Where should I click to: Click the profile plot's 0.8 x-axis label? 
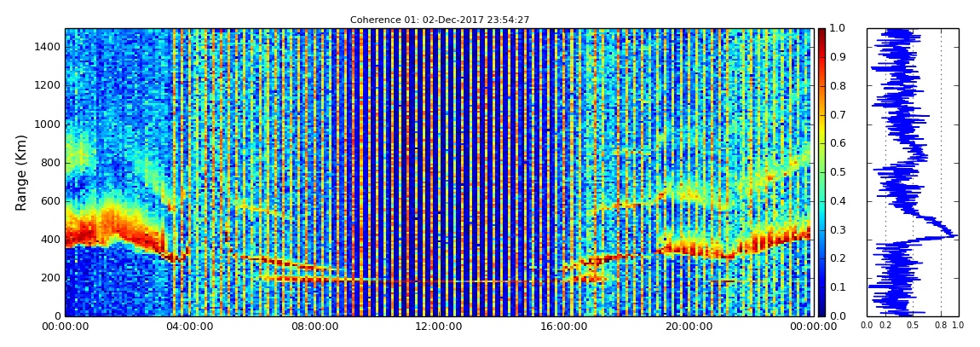941,326
